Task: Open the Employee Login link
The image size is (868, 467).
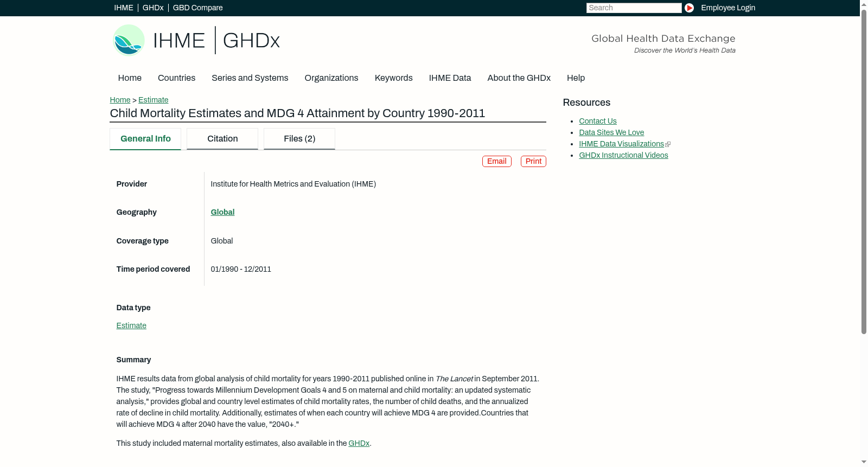Action: 728,8
